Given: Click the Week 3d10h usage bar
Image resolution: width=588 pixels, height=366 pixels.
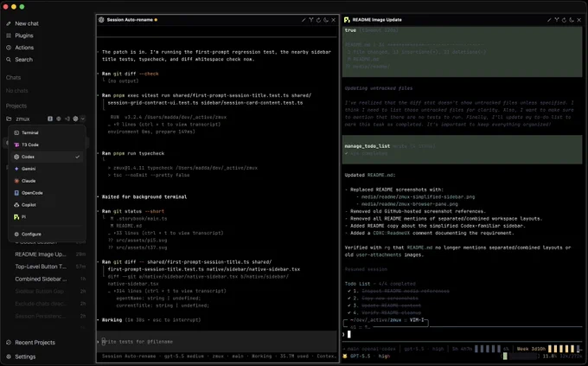Looking at the screenshot, I should [x=565, y=349].
